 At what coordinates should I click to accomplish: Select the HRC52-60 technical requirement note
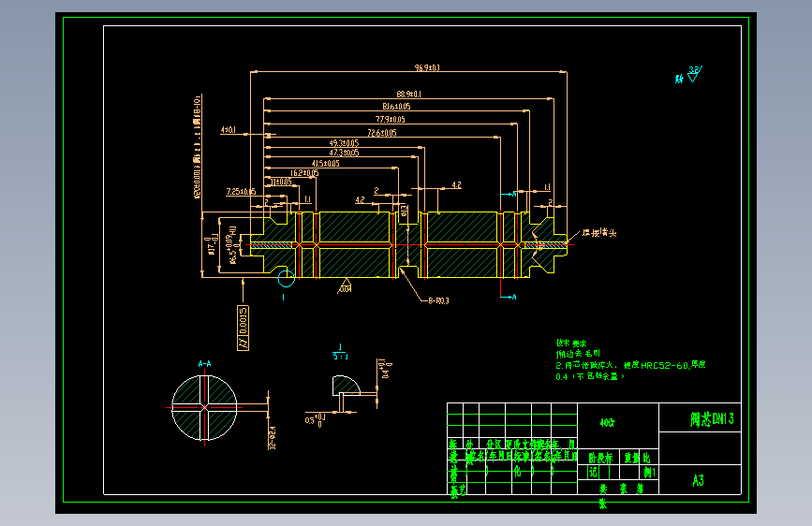[630, 371]
